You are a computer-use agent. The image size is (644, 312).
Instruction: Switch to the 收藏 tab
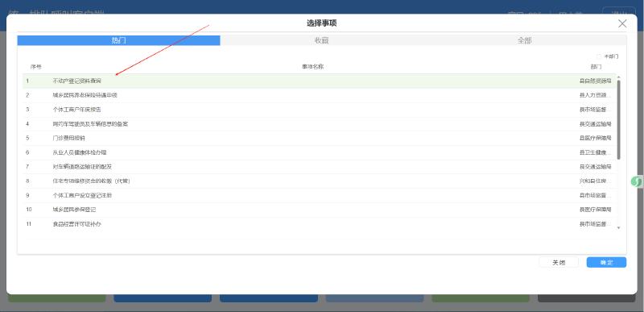[x=321, y=40]
